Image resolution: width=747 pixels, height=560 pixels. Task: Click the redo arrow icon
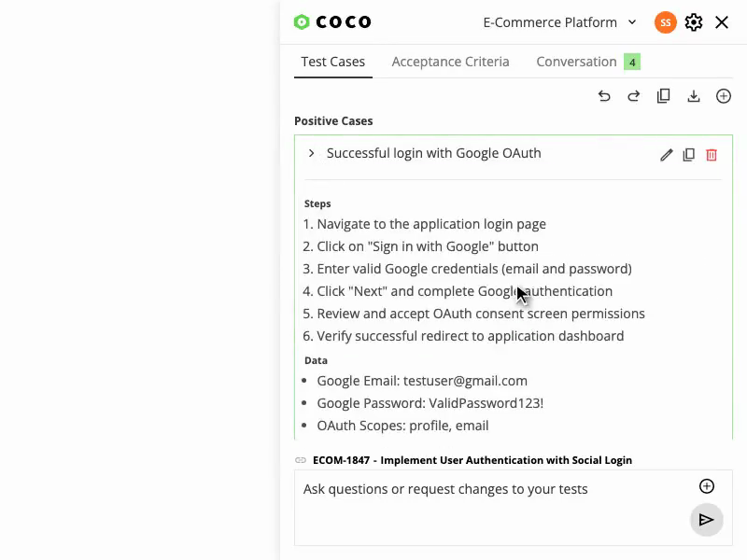(634, 96)
